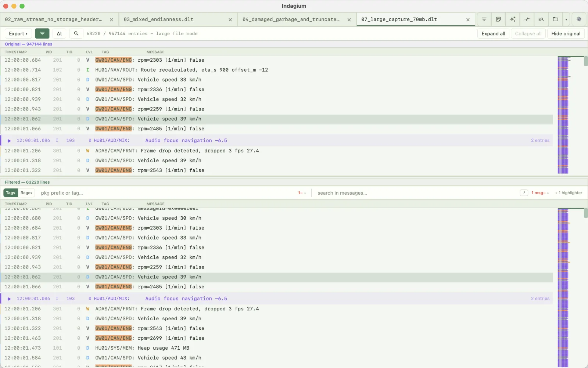Screen dimensions: 588x368
Task: Close the 07_large_capture_70mb.dlt tab
Action: click(468, 20)
